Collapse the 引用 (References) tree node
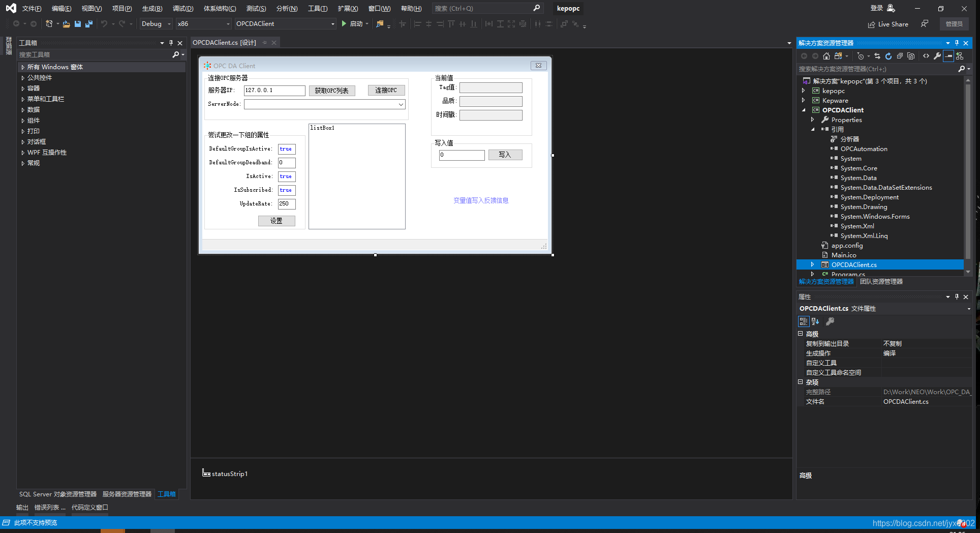980x533 pixels. (x=813, y=129)
